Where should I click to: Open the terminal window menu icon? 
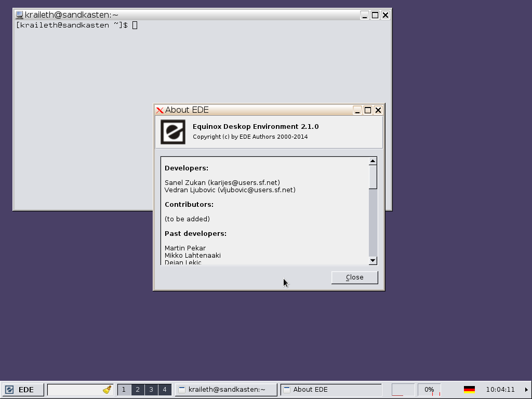19,15
